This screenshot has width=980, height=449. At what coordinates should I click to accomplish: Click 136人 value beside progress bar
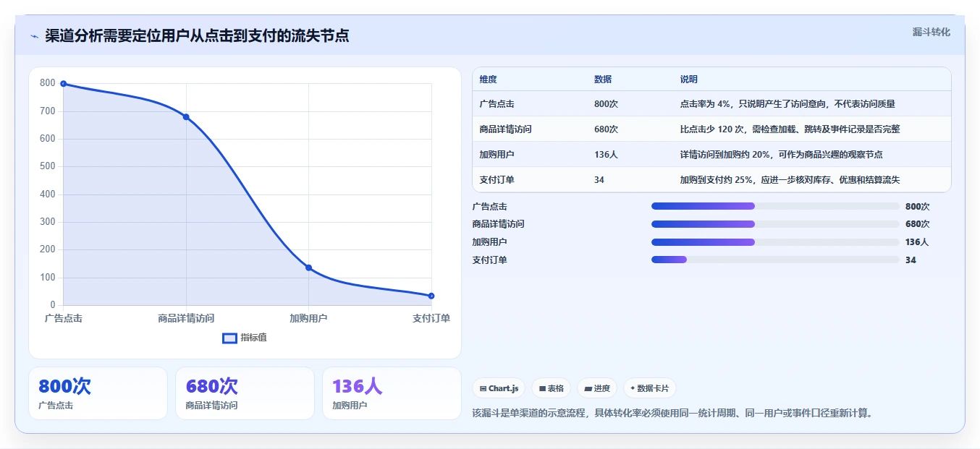(x=917, y=242)
